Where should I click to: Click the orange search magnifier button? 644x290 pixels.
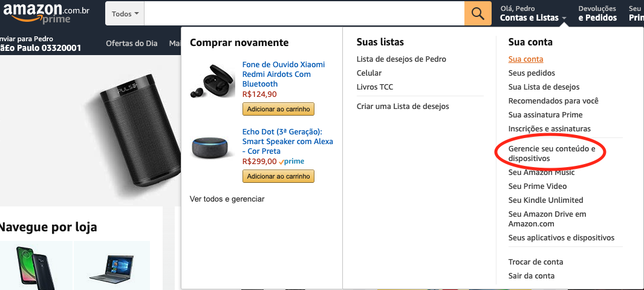[478, 13]
